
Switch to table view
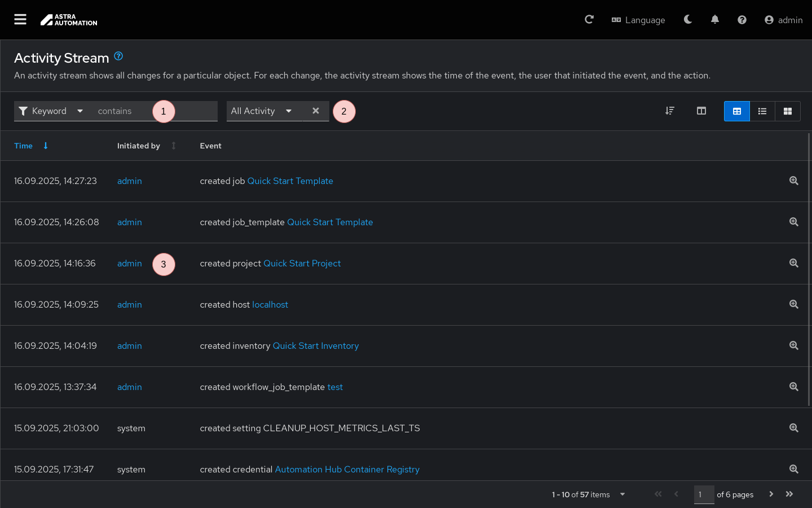[x=736, y=111]
